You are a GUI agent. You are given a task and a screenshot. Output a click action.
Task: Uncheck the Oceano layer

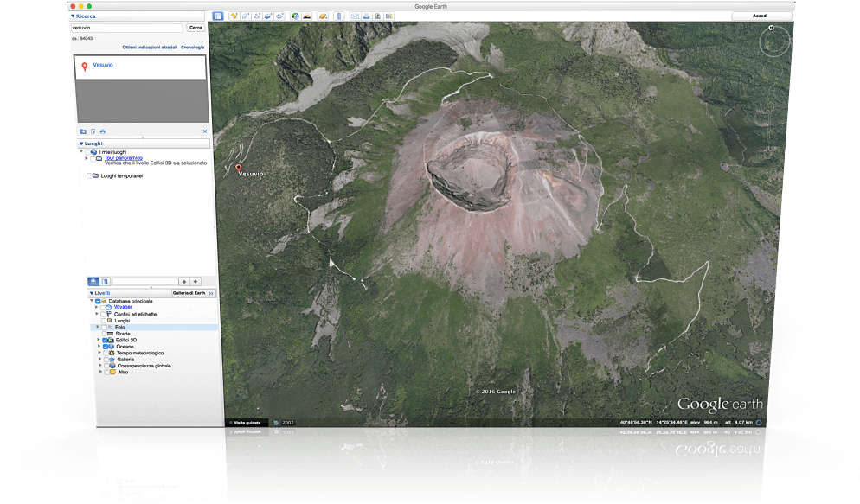point(105,347)
